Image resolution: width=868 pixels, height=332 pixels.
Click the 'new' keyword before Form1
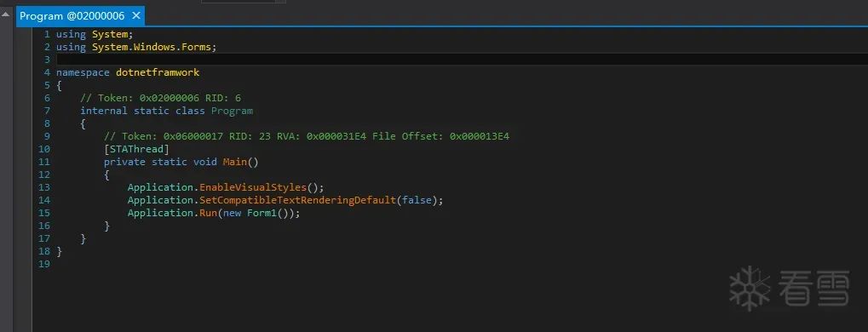pos(232,213)
